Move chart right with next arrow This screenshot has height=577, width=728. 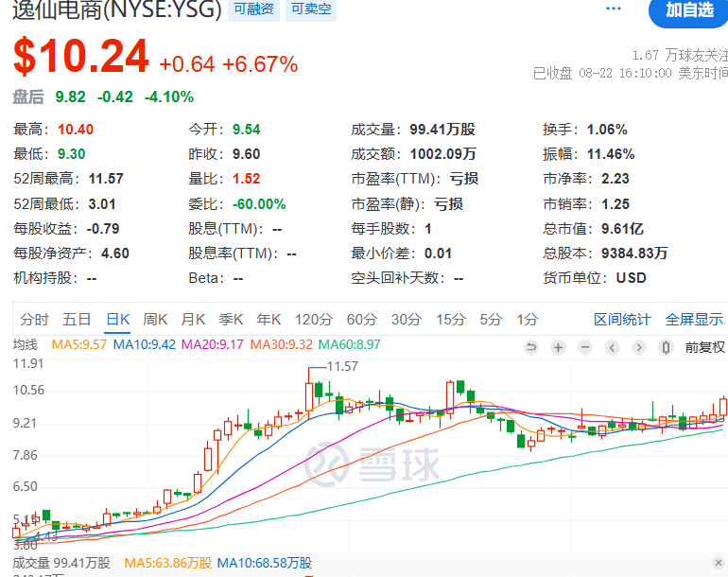(639, 347)
